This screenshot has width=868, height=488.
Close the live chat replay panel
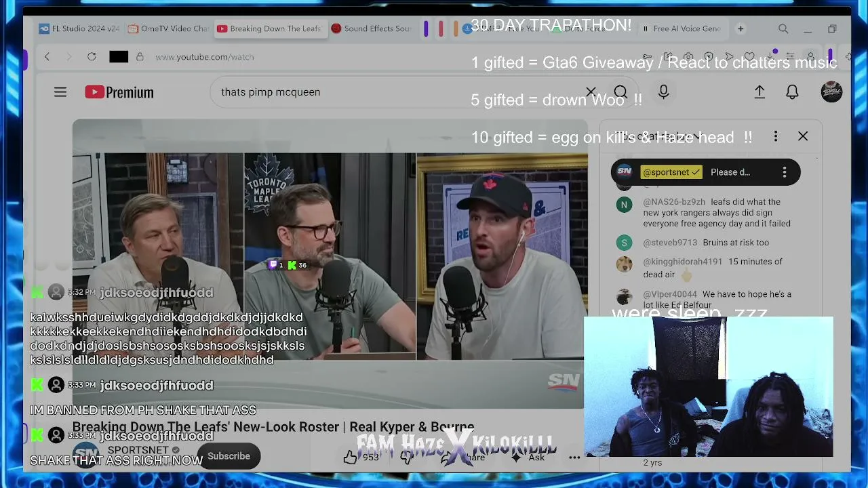803,137
